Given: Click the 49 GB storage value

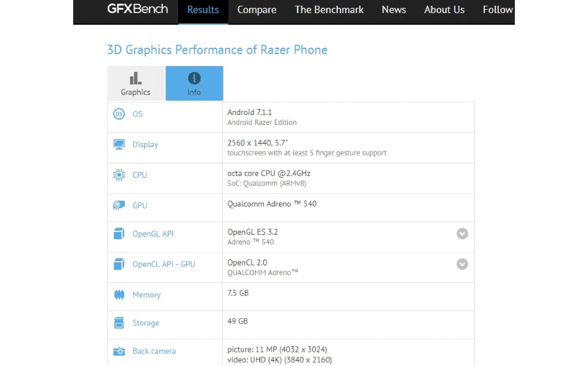Looking at the screenshot, I should [x=237, y=322].
